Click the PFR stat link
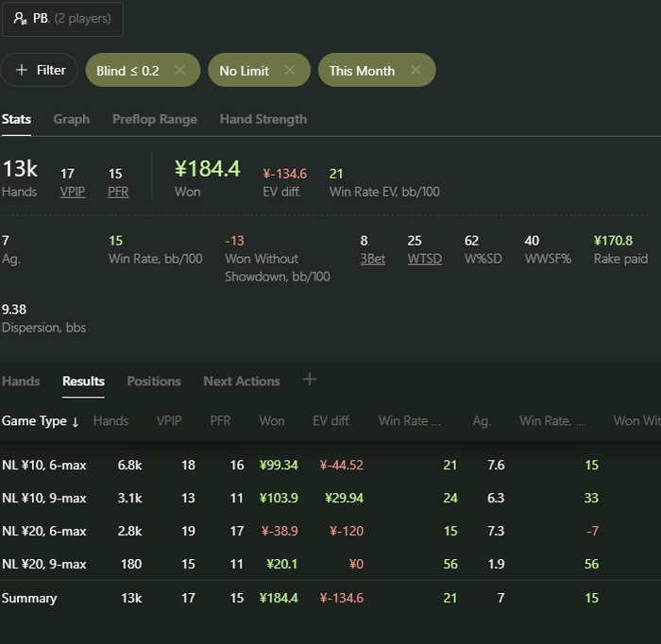661x644 pixels. point(118,192)
